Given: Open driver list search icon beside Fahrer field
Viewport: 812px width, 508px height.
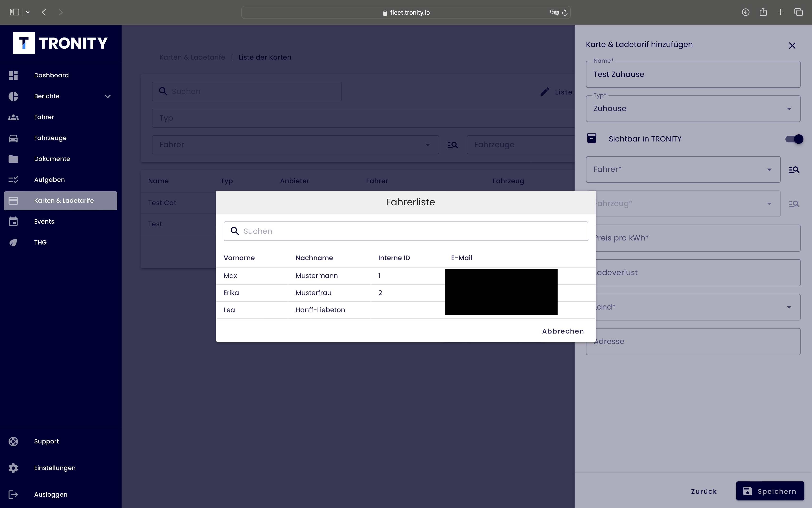Looking at the screenshot, I should click(x=794, y=170).
